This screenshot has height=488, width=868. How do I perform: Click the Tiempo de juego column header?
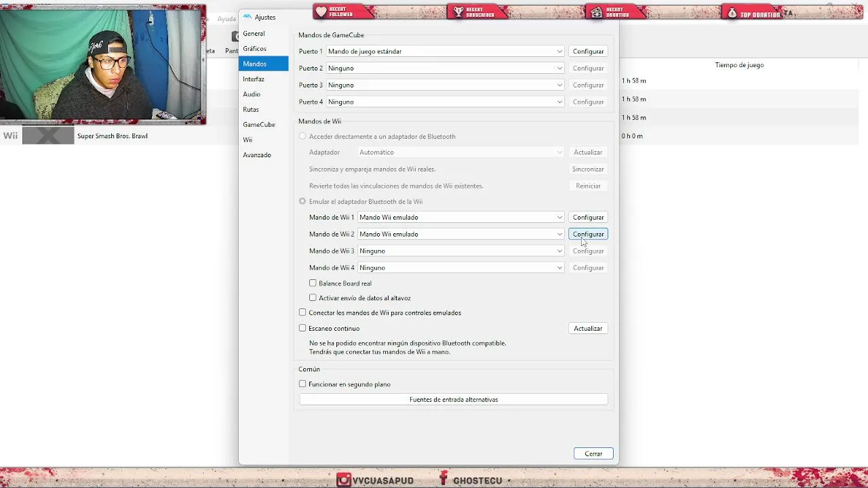pos(739,65)
